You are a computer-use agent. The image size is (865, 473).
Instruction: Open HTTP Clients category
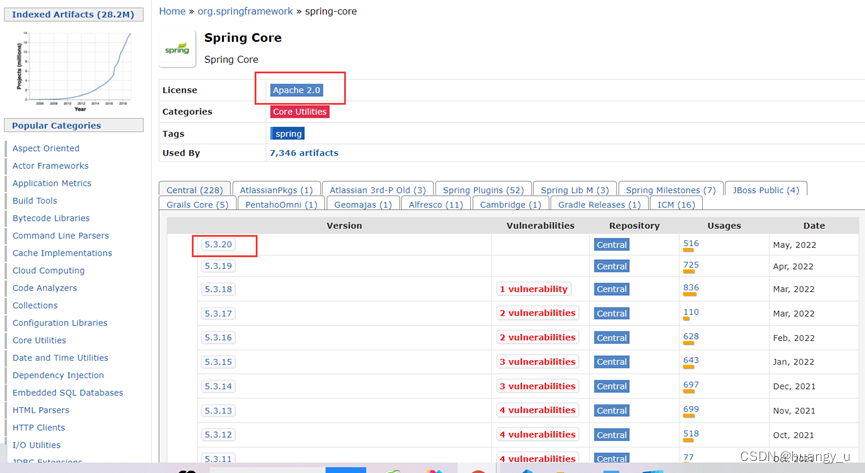(39, 428)
